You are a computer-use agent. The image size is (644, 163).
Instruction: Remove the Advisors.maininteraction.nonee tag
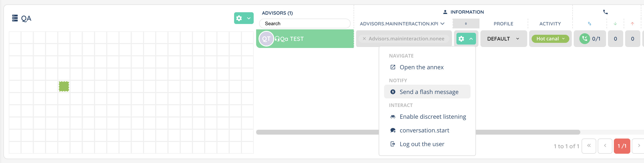pos(364,39)
